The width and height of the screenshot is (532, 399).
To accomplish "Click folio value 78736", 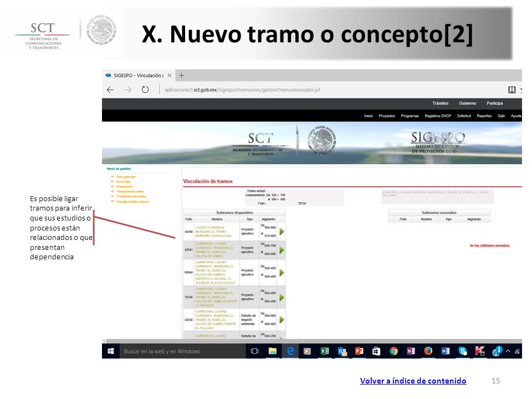I will [x=301, y=203].
